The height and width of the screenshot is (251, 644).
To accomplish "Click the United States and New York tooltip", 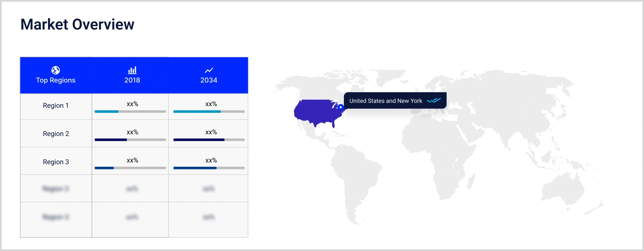I will [386, 101].
